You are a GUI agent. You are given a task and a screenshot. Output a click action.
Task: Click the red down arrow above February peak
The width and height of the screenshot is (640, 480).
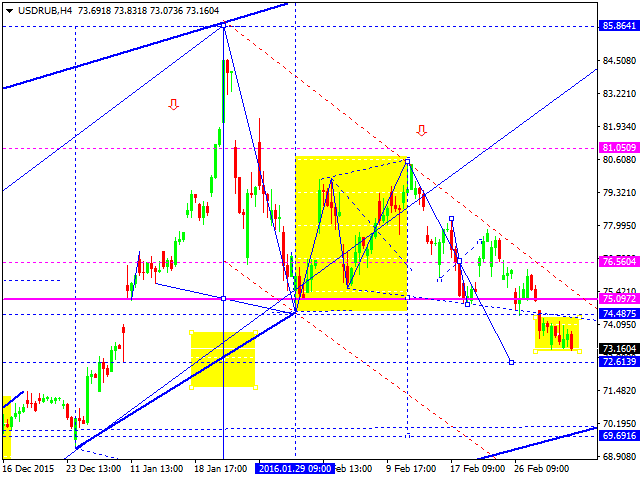(421, 130)
